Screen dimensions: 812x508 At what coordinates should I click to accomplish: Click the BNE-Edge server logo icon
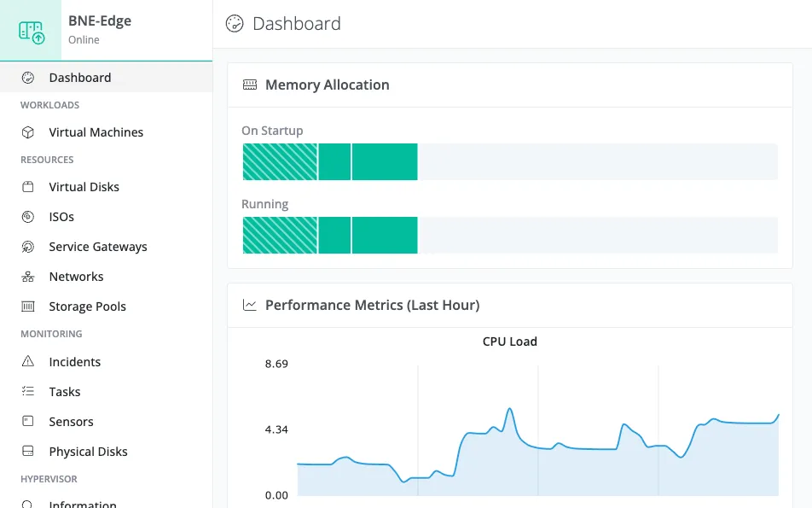32,32
